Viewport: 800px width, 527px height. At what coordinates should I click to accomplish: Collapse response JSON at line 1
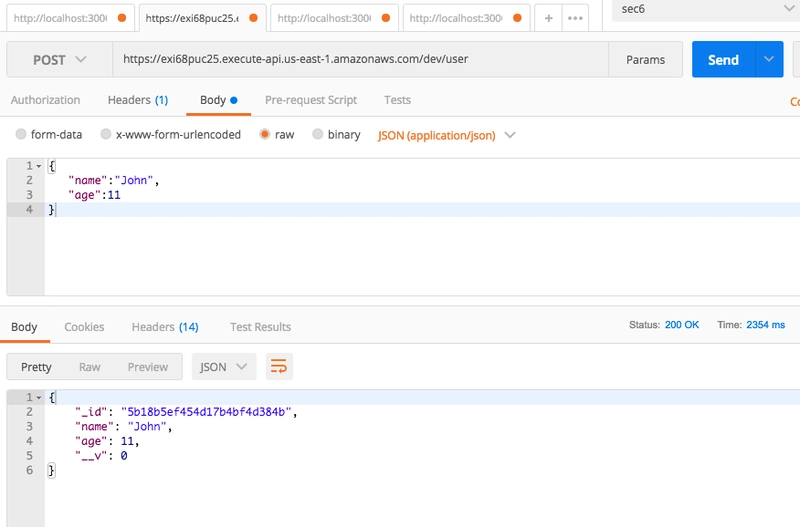[x=39, y=397]
